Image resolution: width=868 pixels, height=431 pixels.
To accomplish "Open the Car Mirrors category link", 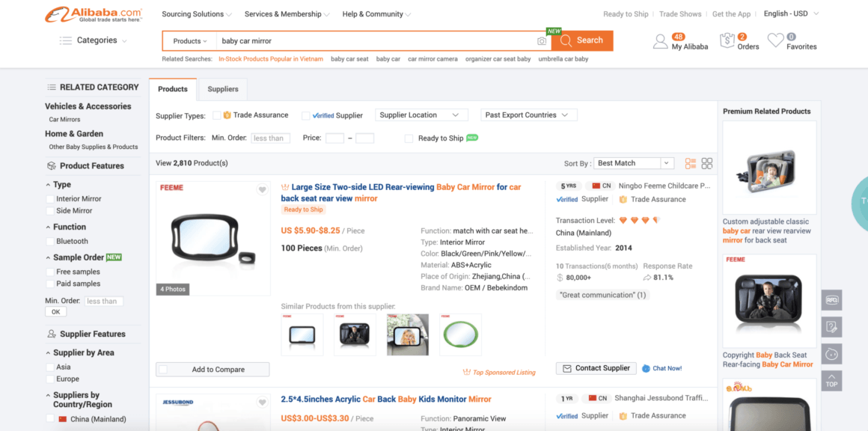I will 65,120.
